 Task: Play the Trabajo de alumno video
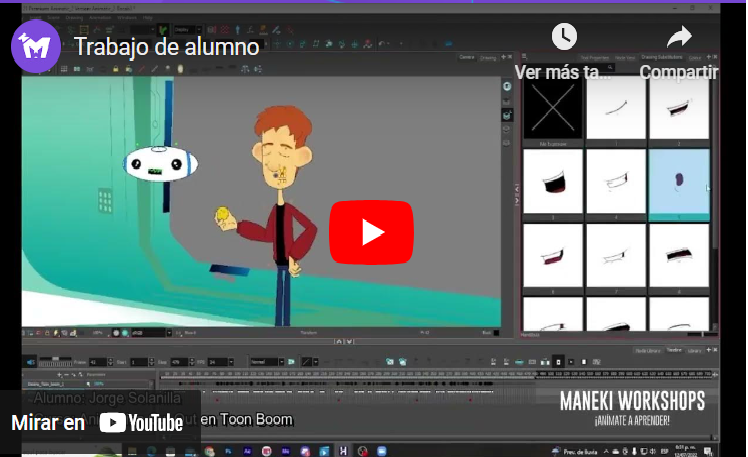pos(371,232)
